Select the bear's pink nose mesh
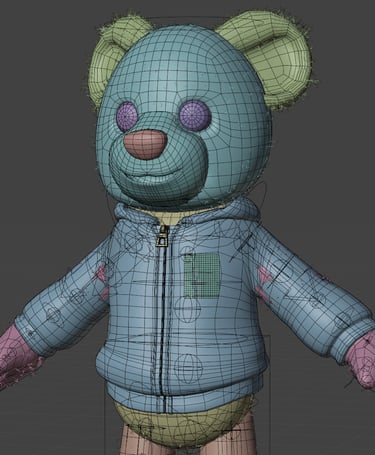The width and height of the screenshot is (375, 455). (145, 144)
